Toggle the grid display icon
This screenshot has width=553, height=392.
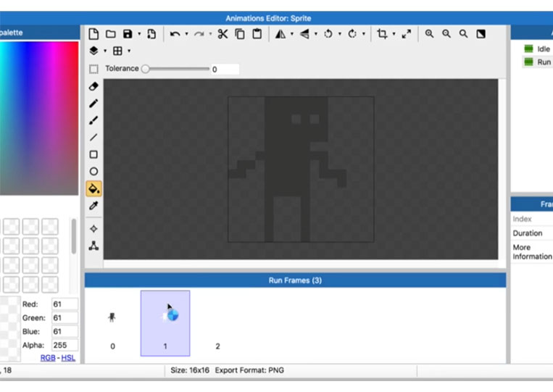coord(117,51)
